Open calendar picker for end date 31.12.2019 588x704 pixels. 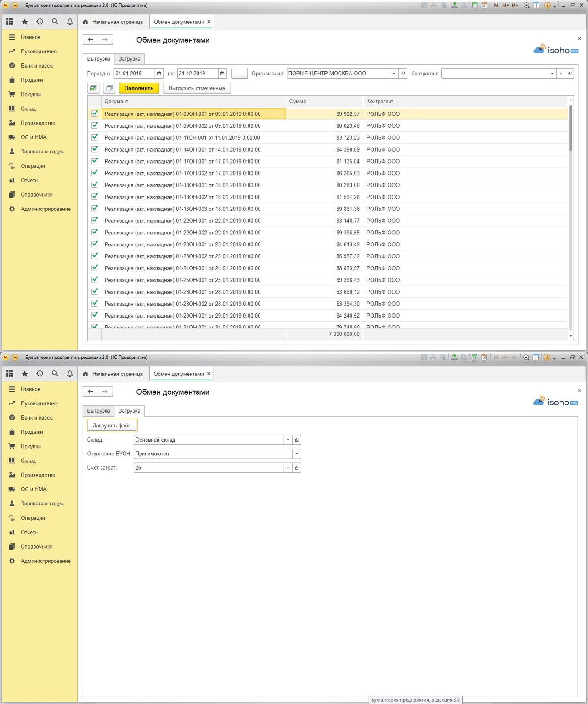click(x=222, y=74)
